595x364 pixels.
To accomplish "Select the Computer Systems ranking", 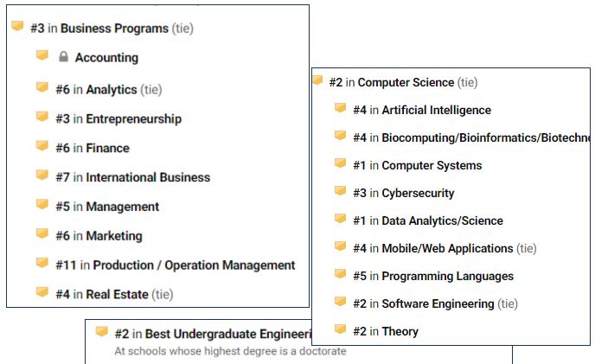I will [418, 165].
